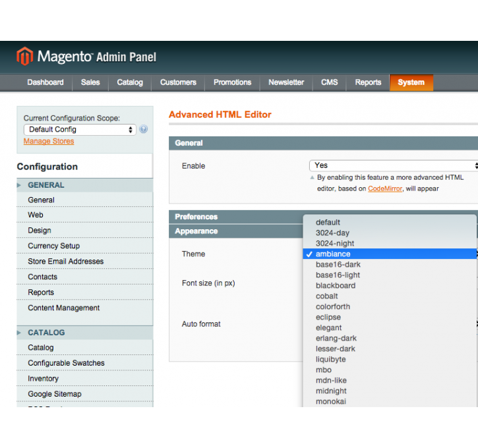Image resolution: width=478 pixels, height=448 pixels.
Task: Open the Reports menu
Action: coord(368,82)
